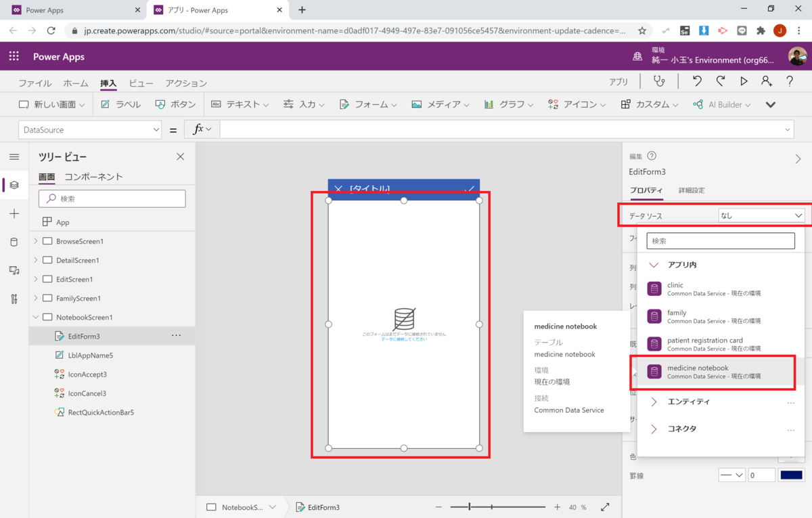
Task: Click the Undo arrow icon
Action: click(x=697, y=81)
